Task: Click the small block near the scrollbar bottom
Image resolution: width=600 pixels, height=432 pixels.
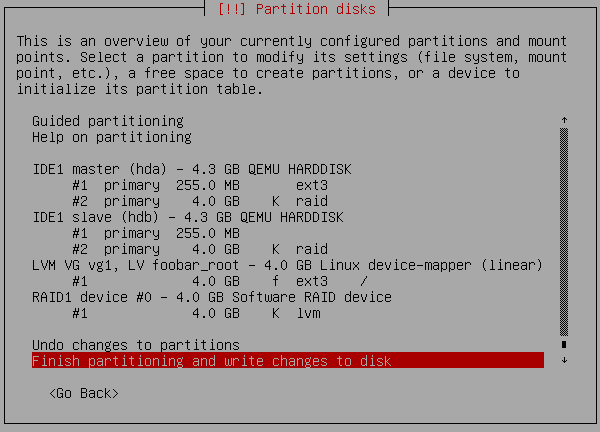Action: click(564, 345)
